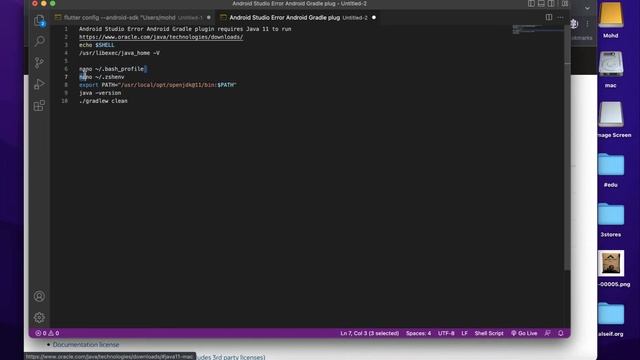Viewport: 640px width, 360px height.
Task: Open Customize Layout icon in title bar
Action: pyautogui.click(x=564, y=3)
